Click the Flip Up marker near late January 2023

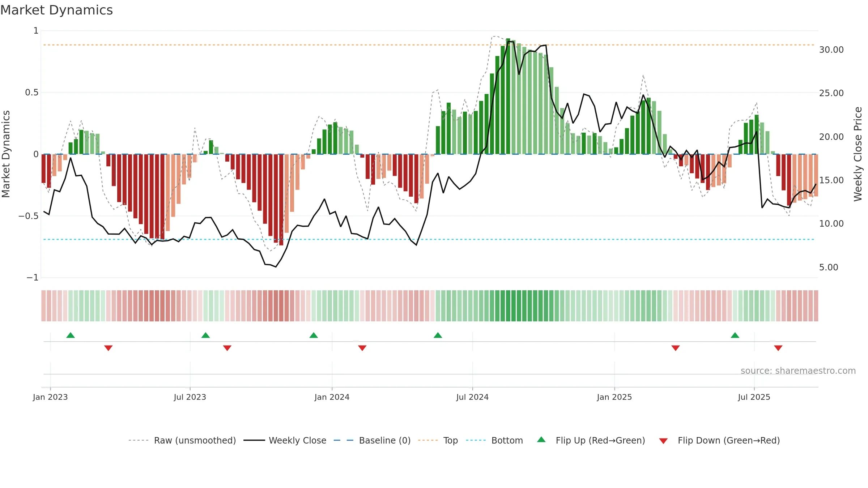tap(71, 335)
